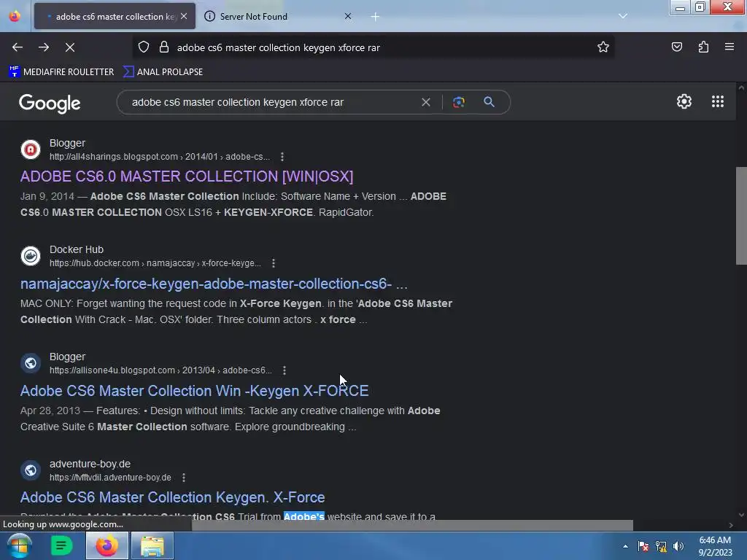Save page to Pocket
The image size is (747, 560).
click(676, 47)
